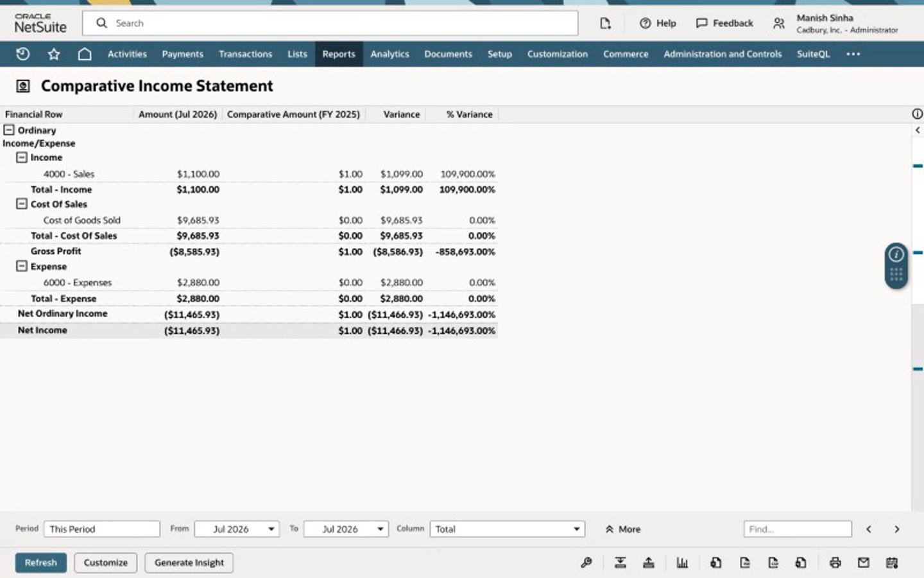This screenshot has width=924, height=578.
Task: Click the Cost of Goods Sold label
Action: pos(81,220)
